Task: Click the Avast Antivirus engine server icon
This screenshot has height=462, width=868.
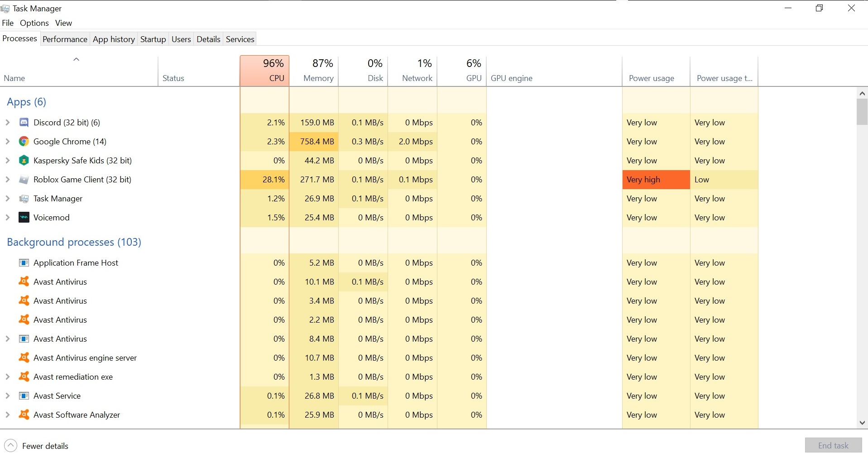Action: (24, 358)
